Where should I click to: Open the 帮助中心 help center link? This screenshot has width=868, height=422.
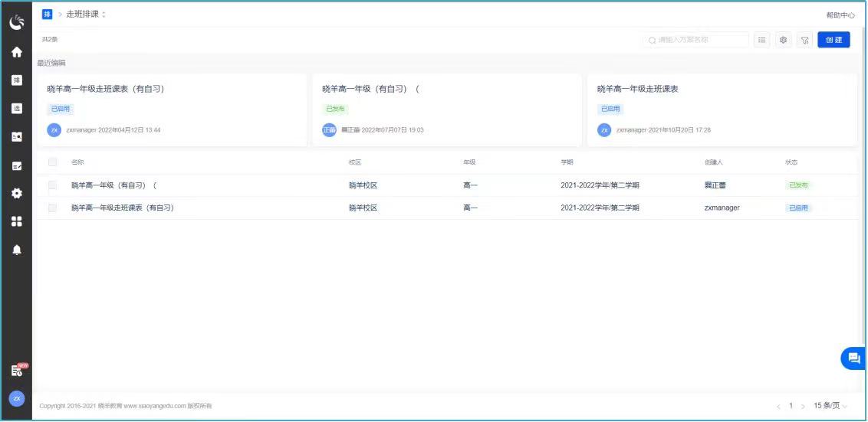point(840,15)
